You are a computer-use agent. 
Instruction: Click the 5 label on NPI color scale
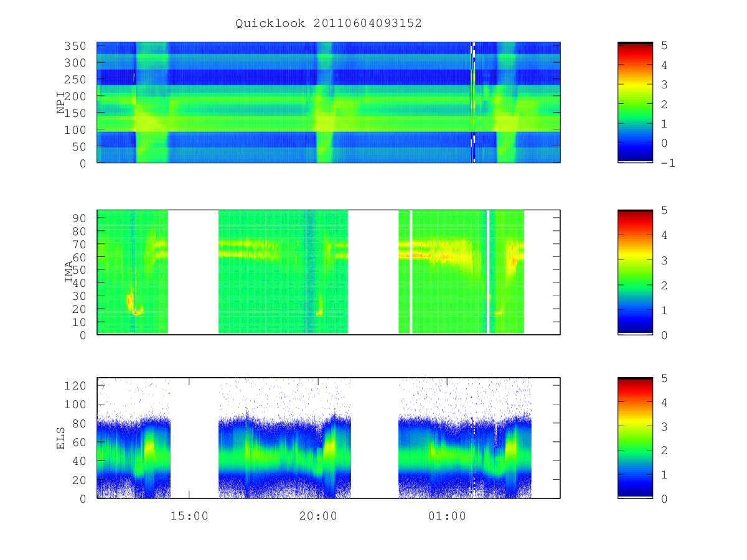pyautogui.click(x=665, y=45)
